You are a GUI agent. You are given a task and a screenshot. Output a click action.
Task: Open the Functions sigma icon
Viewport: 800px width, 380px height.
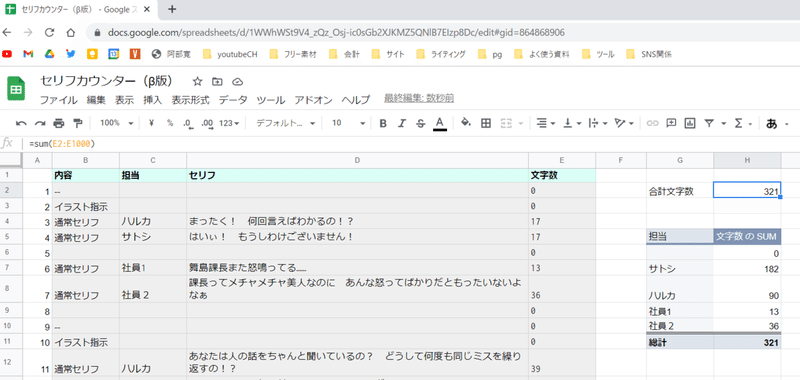pyautogui.click(x=738, y=123)
